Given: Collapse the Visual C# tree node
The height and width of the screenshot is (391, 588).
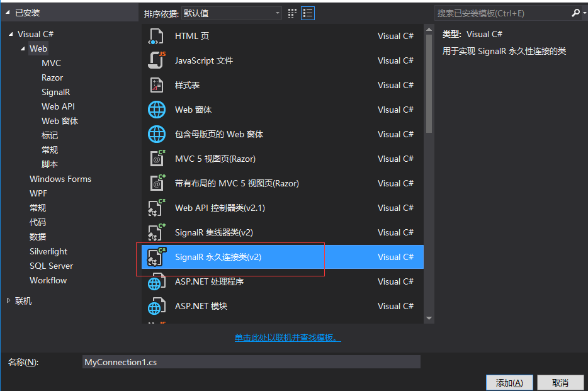Looking at the screenshot, I should [x=11, y=34].
